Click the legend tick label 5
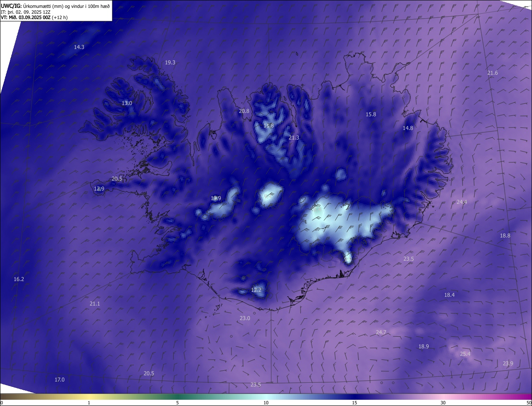Image resolution: width=532 pixels, height=406 pixels. 177,403
